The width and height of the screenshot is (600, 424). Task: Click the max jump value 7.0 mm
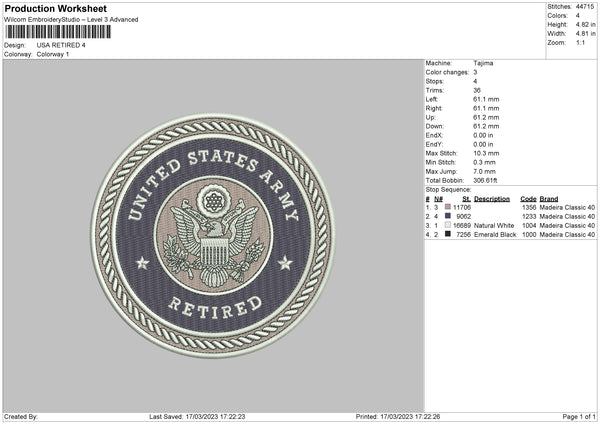point(484,172)
